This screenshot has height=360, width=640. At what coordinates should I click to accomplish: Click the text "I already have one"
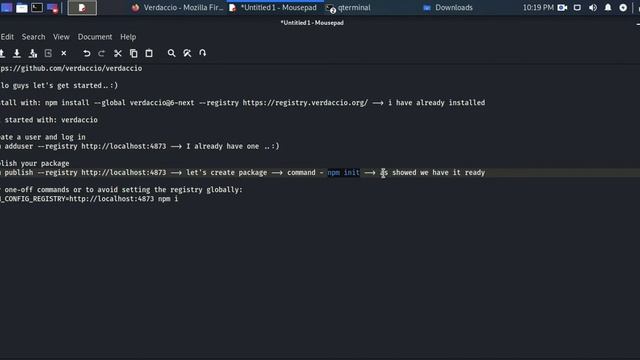tap(222, 146)
